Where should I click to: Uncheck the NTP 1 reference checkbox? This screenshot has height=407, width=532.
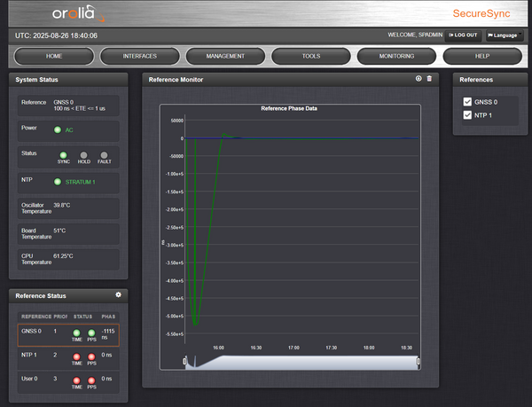pyautogui.click(x=467, y=115)
